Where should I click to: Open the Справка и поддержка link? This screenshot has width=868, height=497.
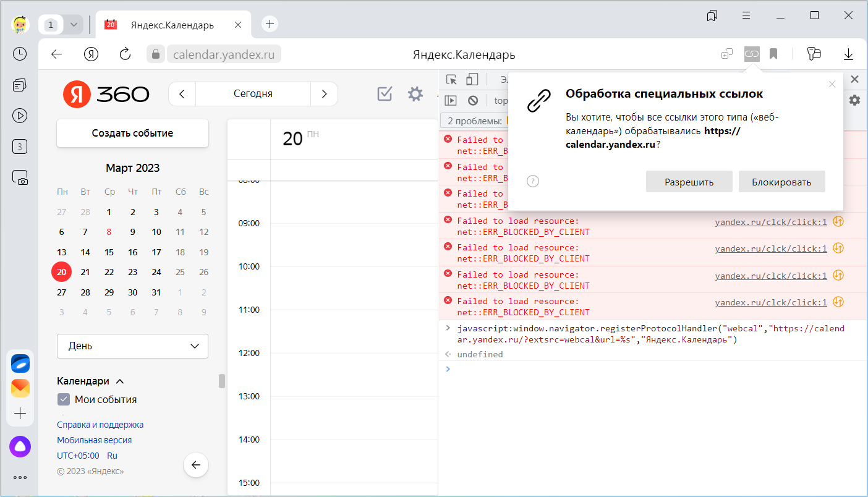(x=100, y=425)
